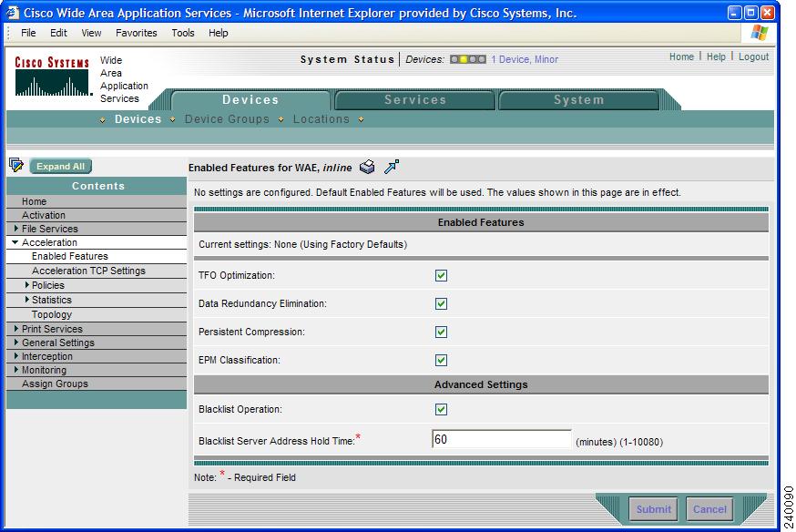Image resolution: width=796 pixels, height=532 pixels.
Task: Click the Internet Explorer page icon in title bar
Action: click(13, 13)
